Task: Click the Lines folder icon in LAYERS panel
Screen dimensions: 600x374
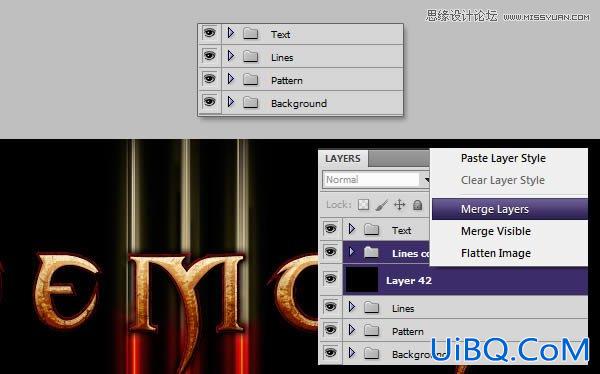Action: (x=372, y=307)
